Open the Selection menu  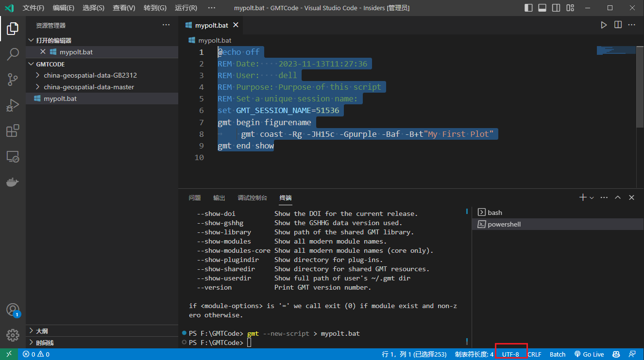click(93, 8)
